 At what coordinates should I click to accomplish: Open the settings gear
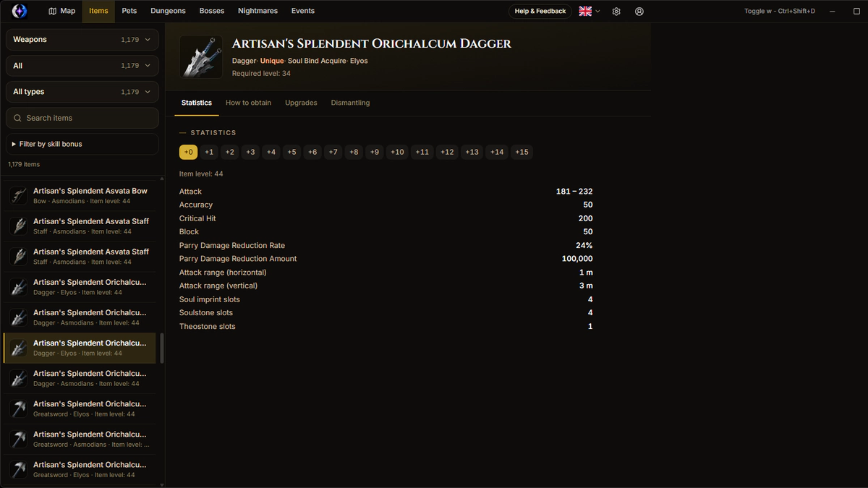pyautogui.click(x=616, y=12)
